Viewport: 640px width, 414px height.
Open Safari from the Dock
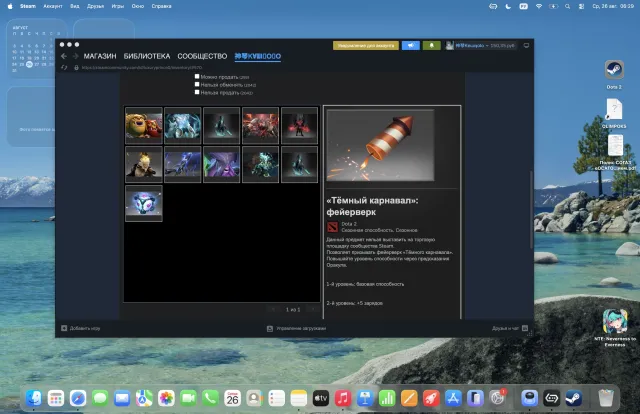(x=78, y=398)
